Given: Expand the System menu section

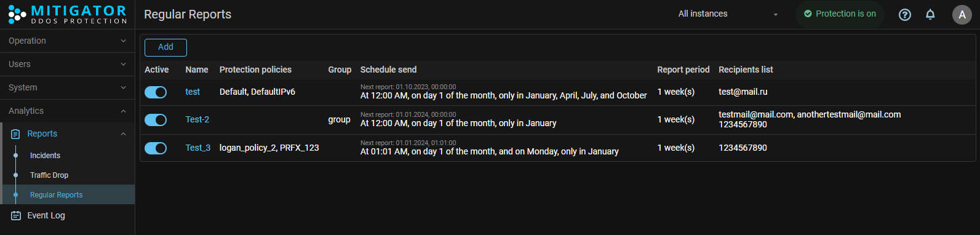Looking at the screenshot, I should [67, 88].
